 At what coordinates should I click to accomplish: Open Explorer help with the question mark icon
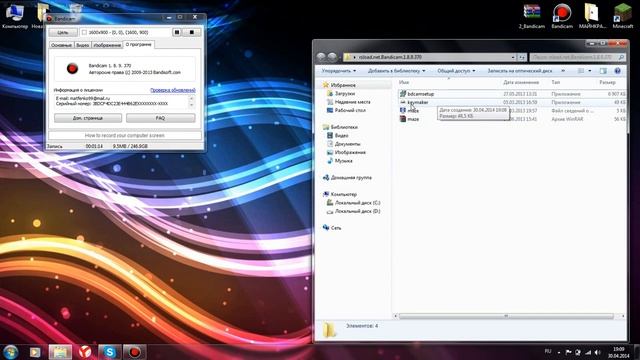click(x=618, y=71)
